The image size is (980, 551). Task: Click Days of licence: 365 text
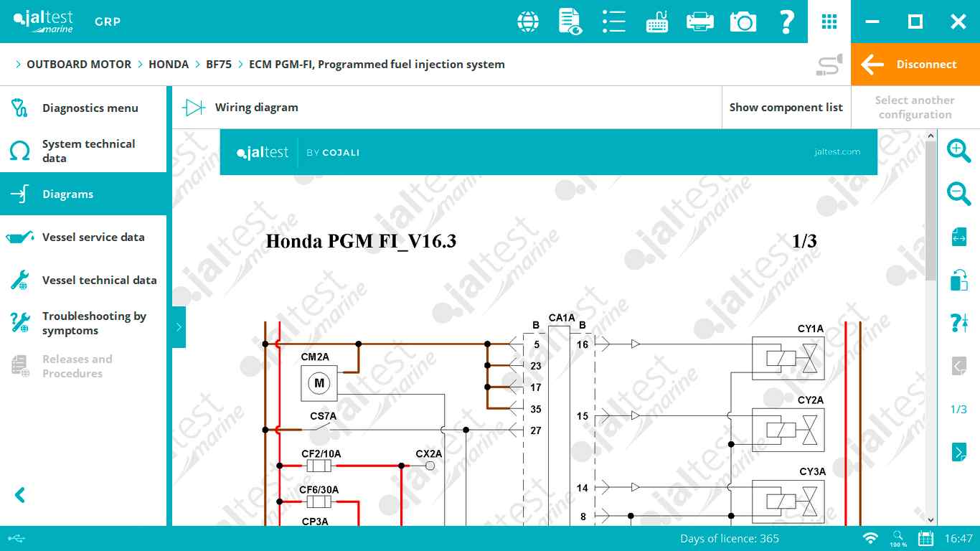click(x=730, y=539)
